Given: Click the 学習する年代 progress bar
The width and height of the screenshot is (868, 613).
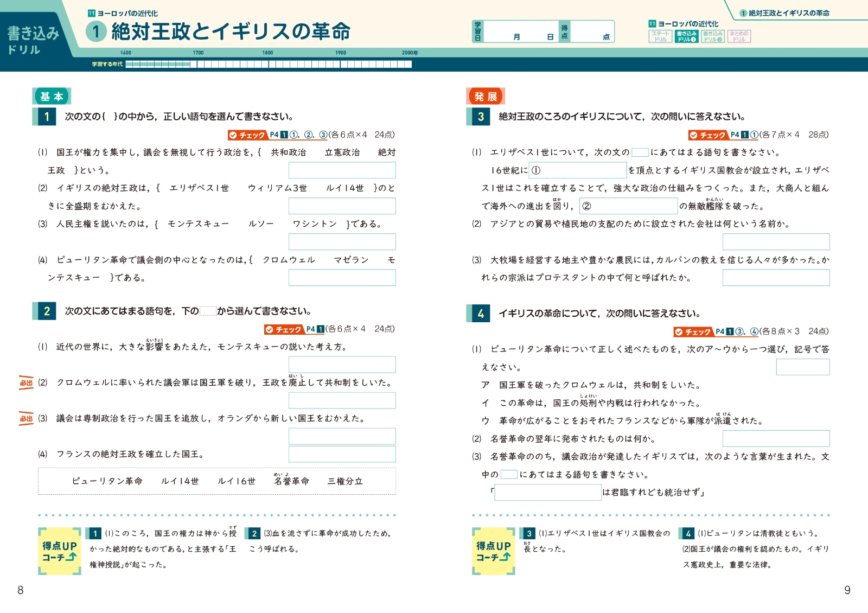Looking at the screenshot, I should click(x=269, y=64).
